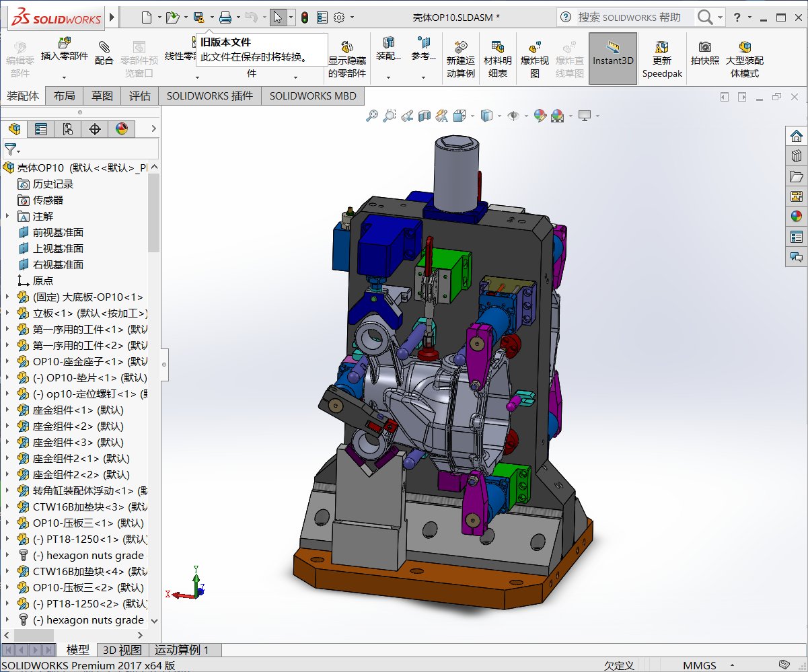Click Insert Components (插入零部件) tool
Screen dimensions: 808x672
tap(65, 50)
